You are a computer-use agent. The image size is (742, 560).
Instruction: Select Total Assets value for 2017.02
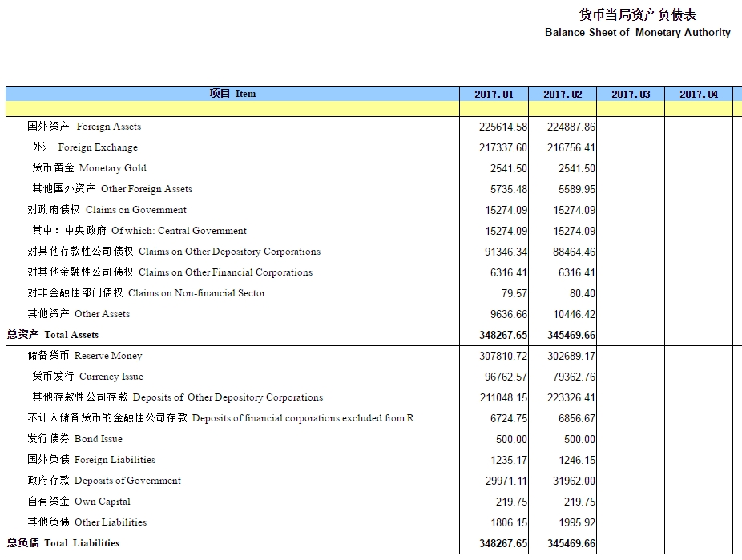[571, 335]
